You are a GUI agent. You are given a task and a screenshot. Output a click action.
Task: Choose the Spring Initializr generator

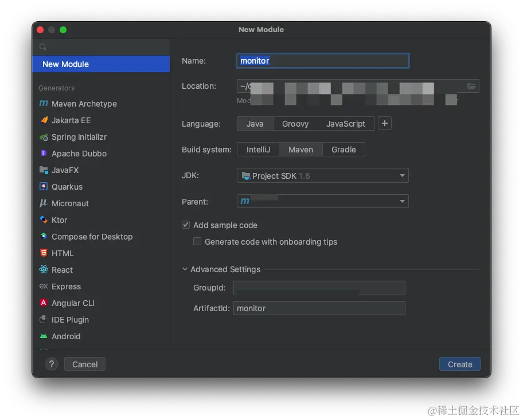pyautogui.click(x=80, y=137)
